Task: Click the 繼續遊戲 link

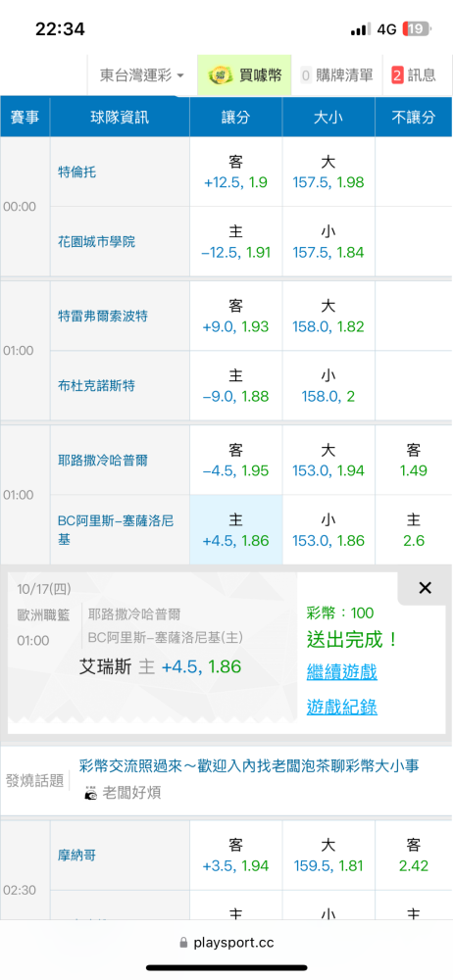Action: 341,672
